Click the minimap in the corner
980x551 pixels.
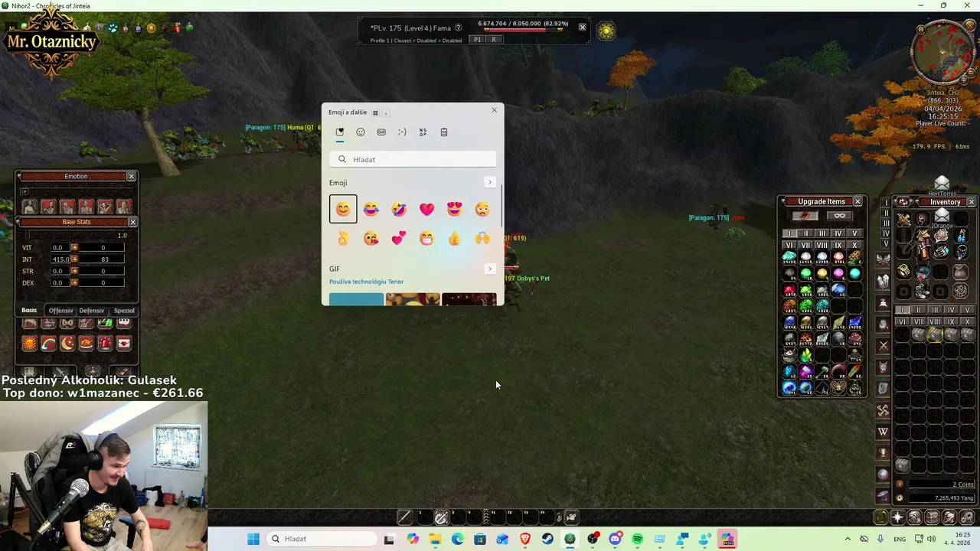[x=942, y=52]
